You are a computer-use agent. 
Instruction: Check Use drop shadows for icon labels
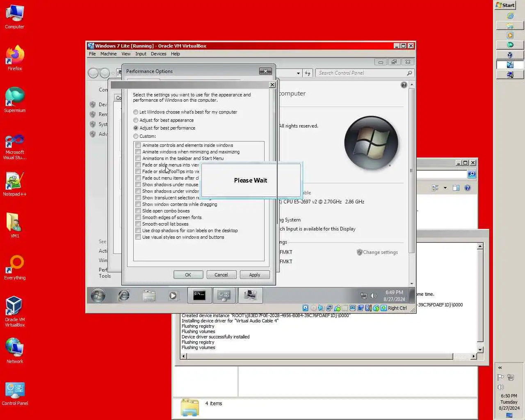point(138,231)
